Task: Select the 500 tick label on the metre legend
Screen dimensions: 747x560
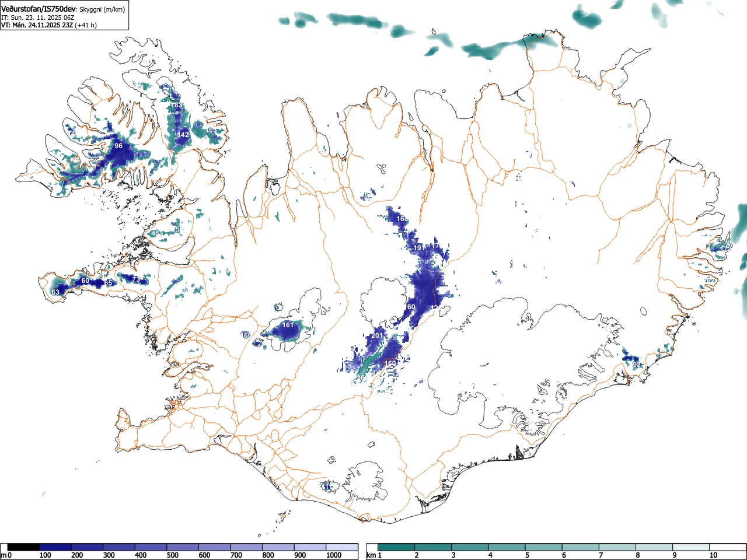Action: tap(172, 555)
